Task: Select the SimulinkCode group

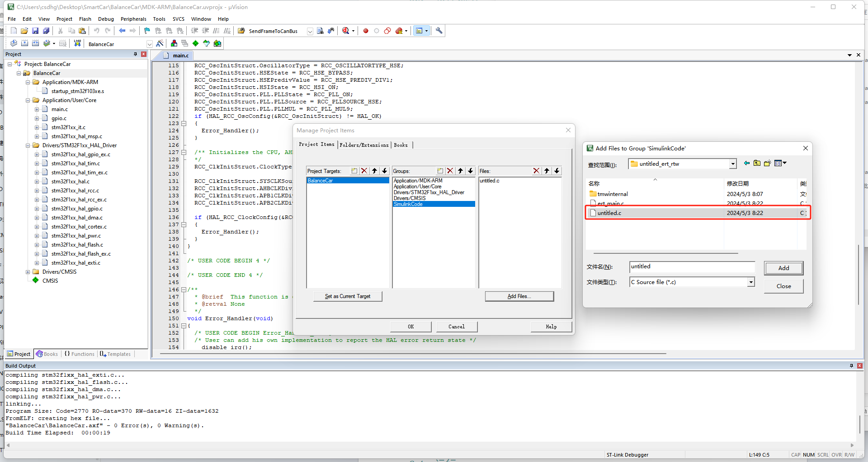Action: tap(434, 204)
